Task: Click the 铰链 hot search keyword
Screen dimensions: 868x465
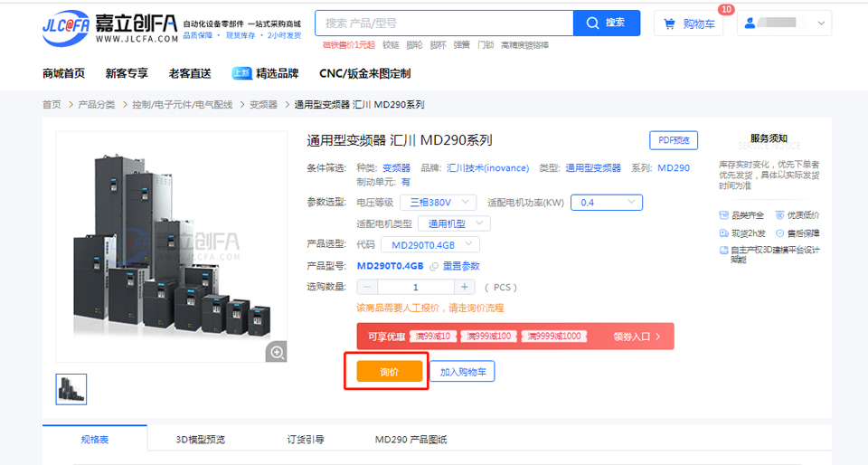Action: pos(391,45)
